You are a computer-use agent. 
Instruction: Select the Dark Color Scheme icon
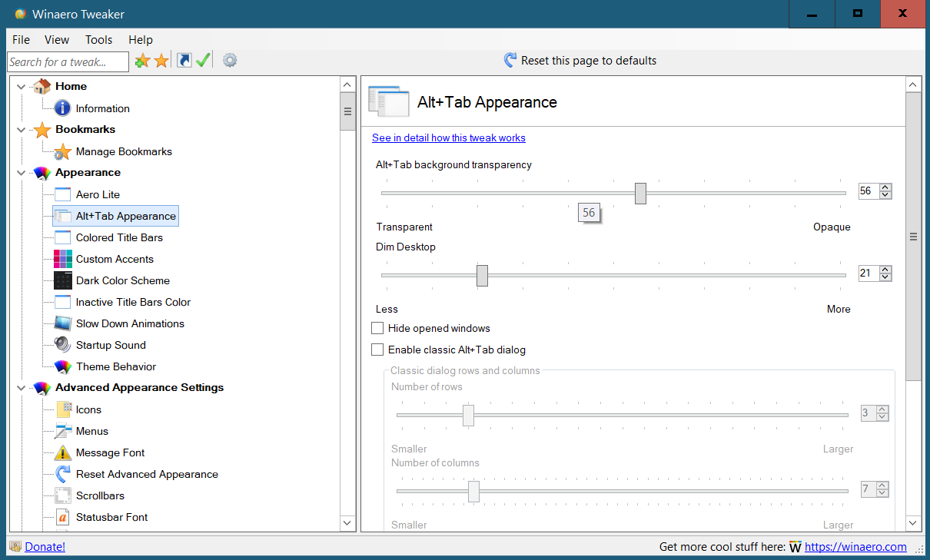point(63,280)
